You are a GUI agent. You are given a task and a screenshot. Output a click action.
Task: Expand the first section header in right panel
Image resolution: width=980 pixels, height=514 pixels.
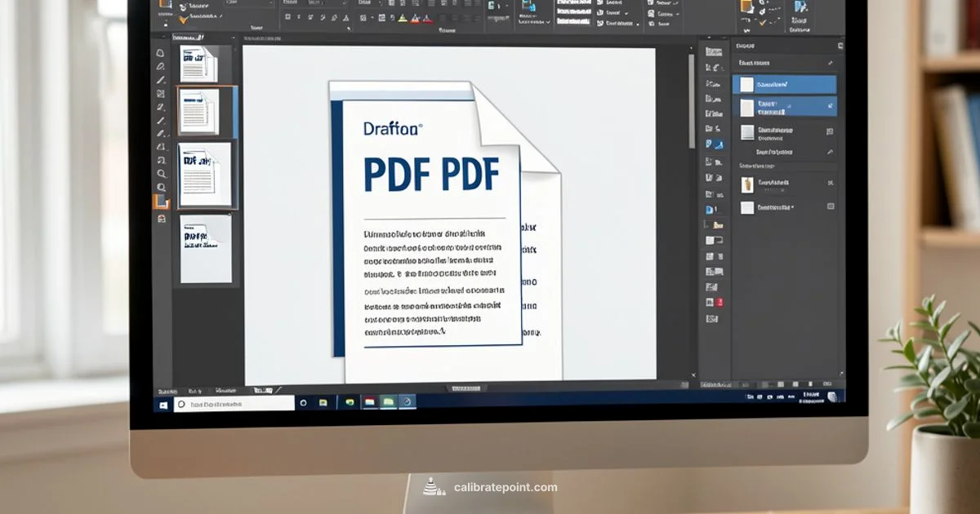[831, 63]
